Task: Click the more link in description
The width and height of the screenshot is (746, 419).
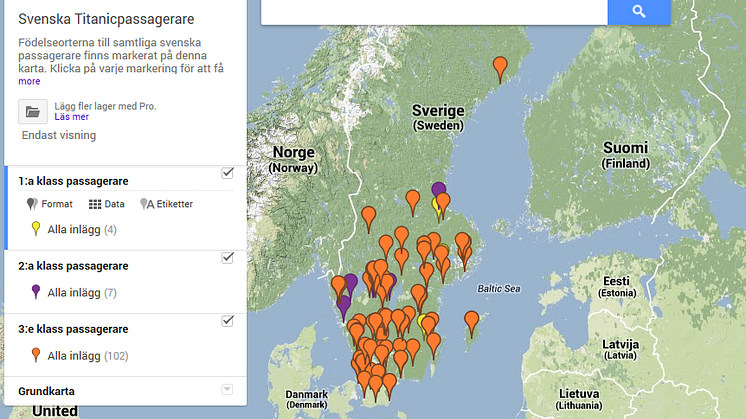Action: pos(29,81)
